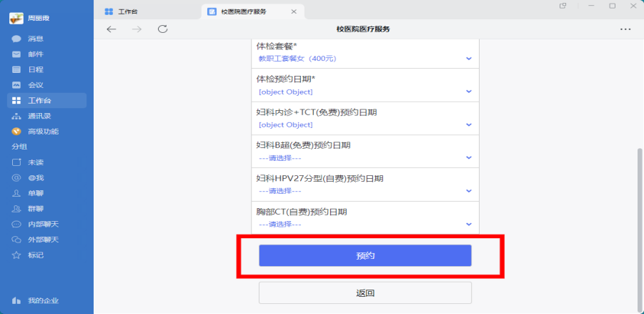Image resolution: width=644 pixels, height=314 pixels.
Task: Open Meetings (会议) in sidebar
Action: (35, 85)
